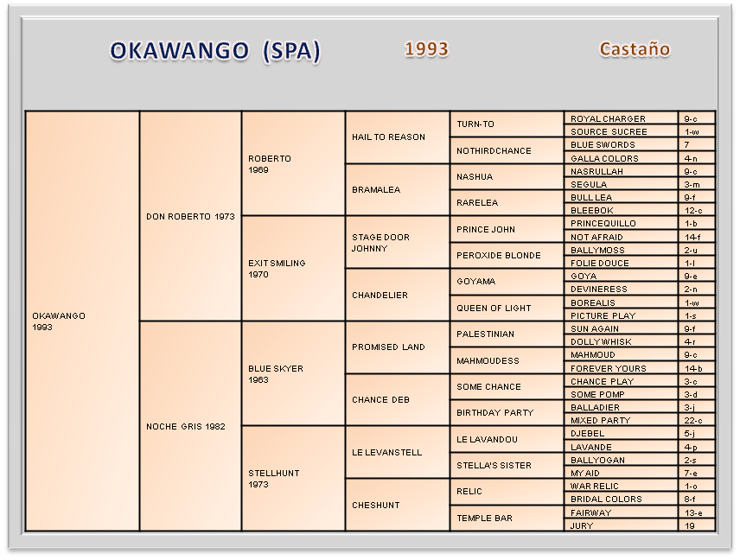Select the TURN-TO ancestor cell

click(507, 124)
